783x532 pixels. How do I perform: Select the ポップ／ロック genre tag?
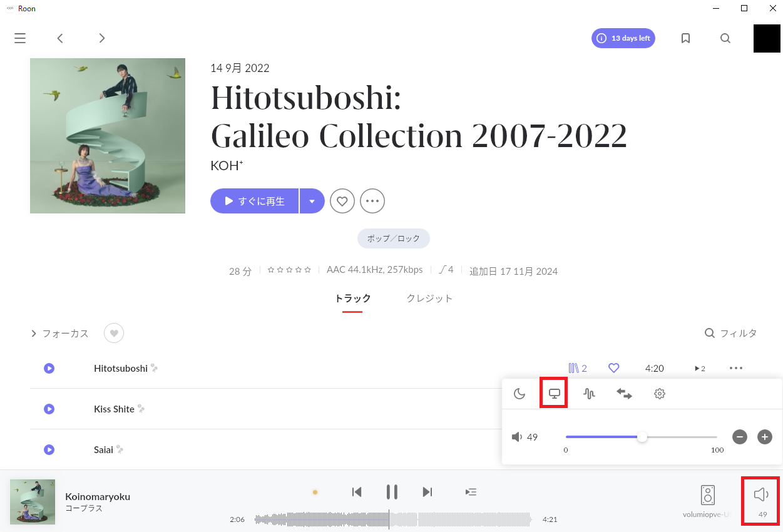pos(394,238)
